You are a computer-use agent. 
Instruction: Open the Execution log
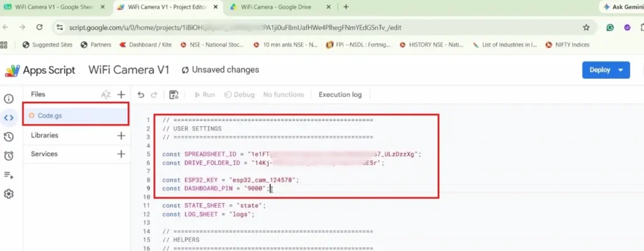340,95
